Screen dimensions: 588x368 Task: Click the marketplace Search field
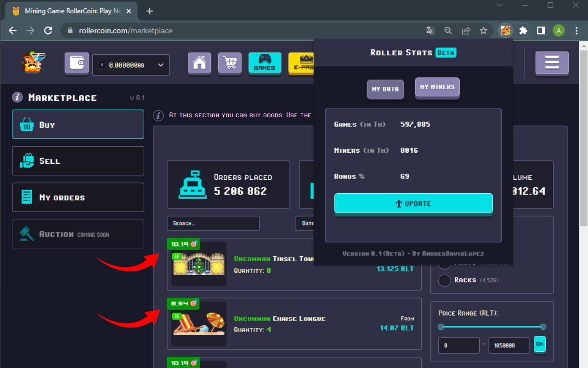pos(213,223)
